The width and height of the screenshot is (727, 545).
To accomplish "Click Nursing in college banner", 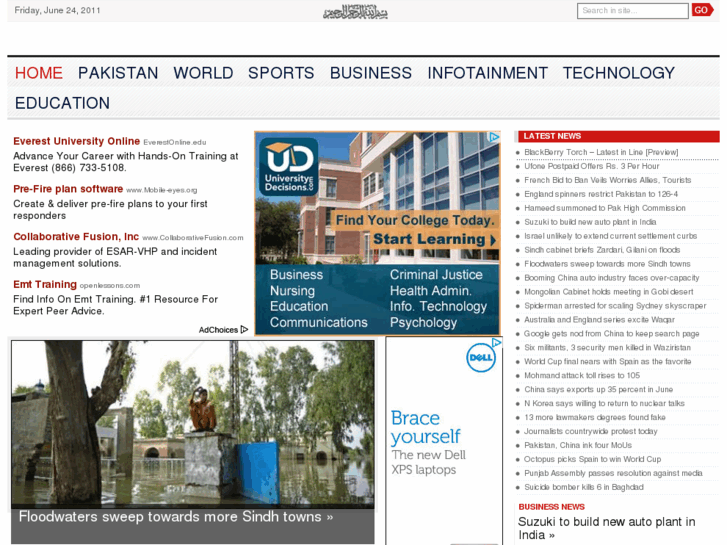I will pyautogui.click(x=292, y=291).
